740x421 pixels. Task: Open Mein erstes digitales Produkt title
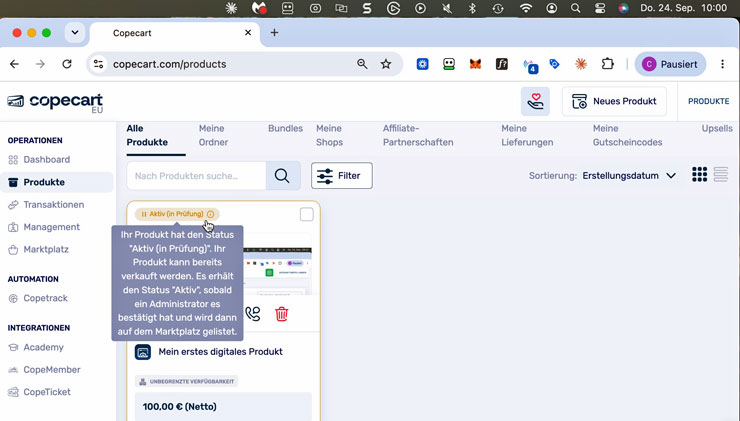(220, 352)
